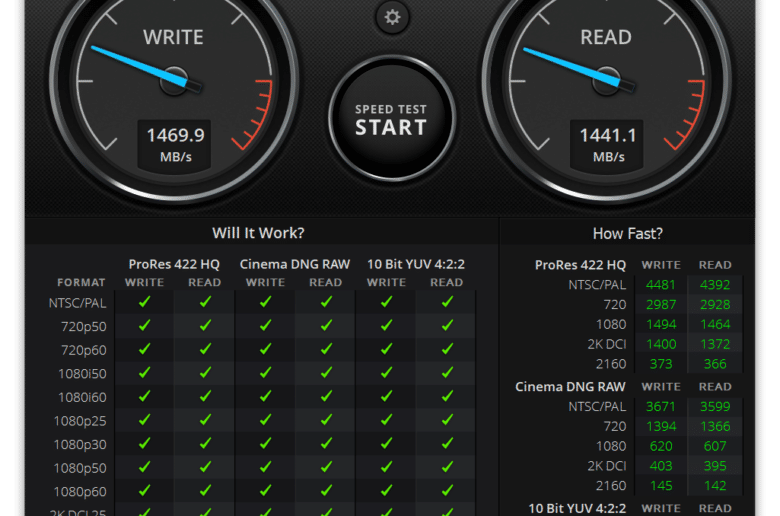Click Cinema DNG RAW heading in How Fast panel
Viewport: 780px width, 516px height.
coord(570,387)
